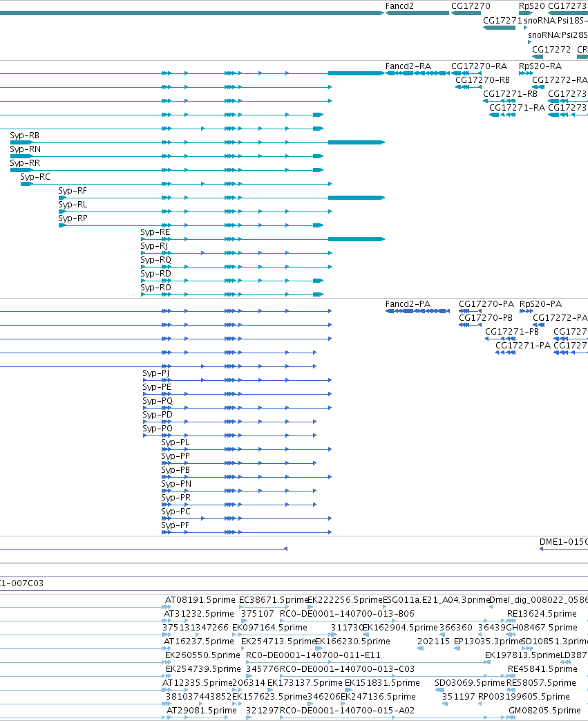This screenshot has width=588, height=721.
Task: Open the Syp-RJ transcript
Action: point(236,253)
